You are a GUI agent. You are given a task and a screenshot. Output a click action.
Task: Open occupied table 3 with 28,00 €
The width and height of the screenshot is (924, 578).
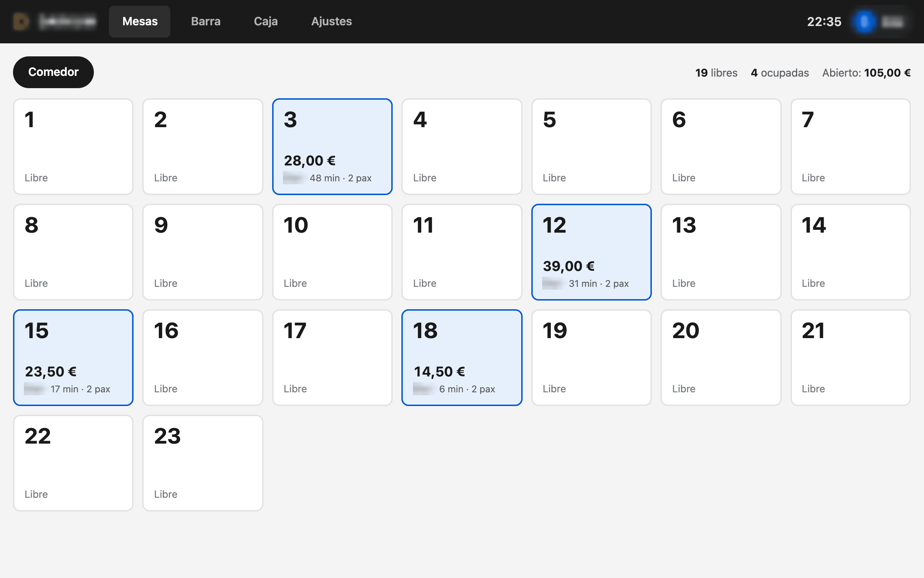point(332,147)
